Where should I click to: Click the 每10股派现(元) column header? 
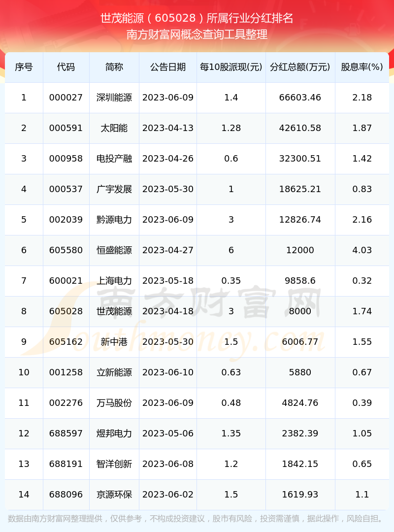point(231,67)
